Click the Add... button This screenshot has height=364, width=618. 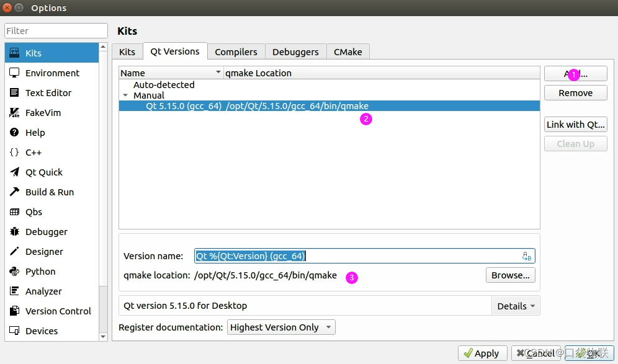point(575,74)
